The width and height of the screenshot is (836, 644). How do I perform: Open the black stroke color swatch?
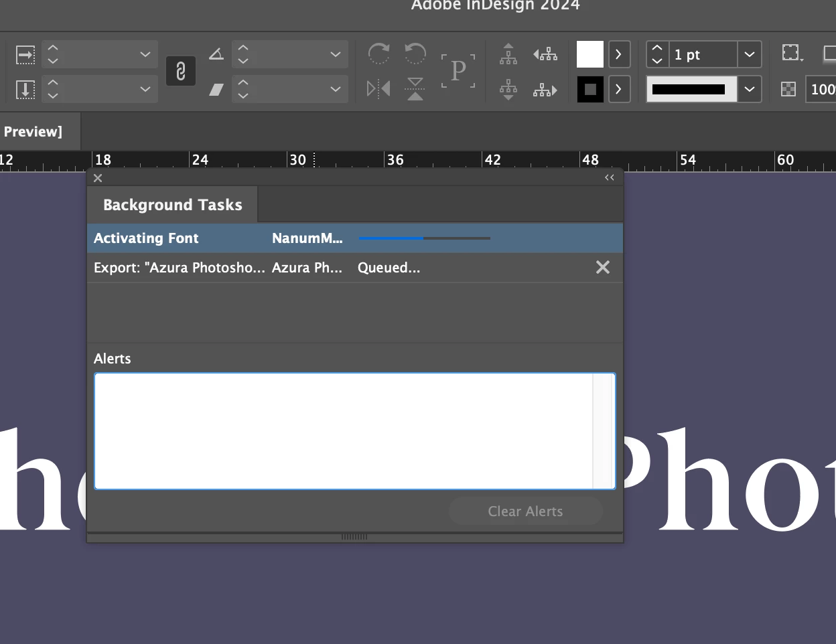click(590, 89)
